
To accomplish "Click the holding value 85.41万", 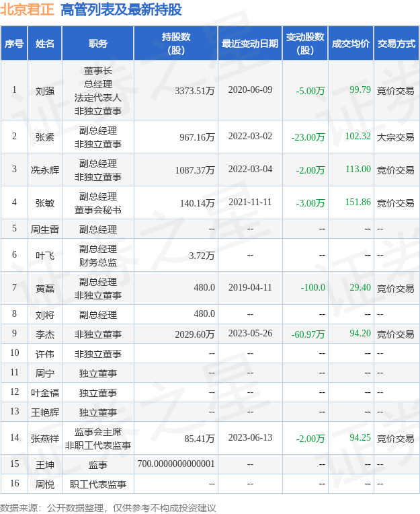I will click(x=200, y=439).
